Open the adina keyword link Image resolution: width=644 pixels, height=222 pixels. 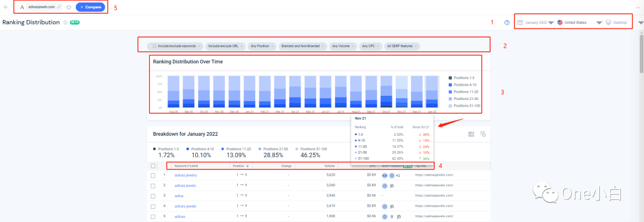click(x=179, y=196)
